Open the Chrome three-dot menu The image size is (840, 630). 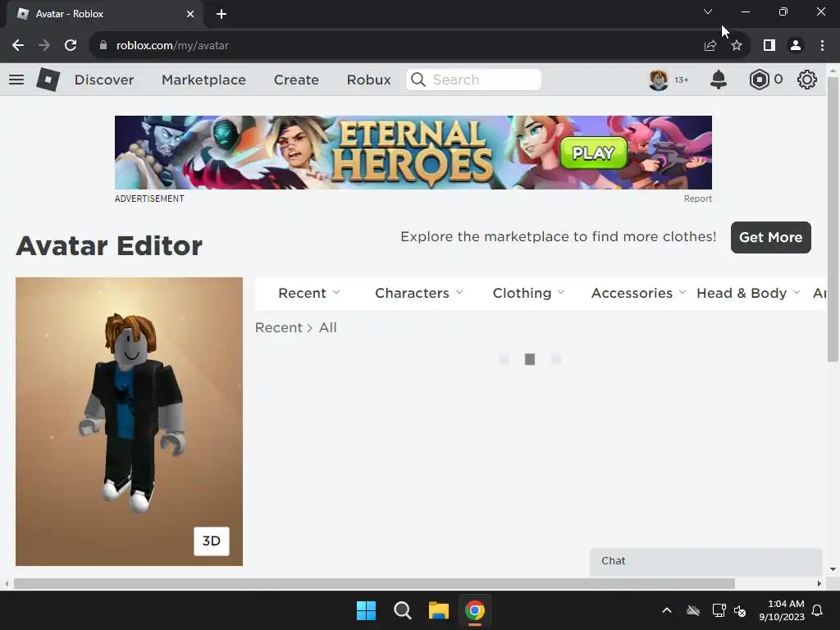(x=822, y=46)
